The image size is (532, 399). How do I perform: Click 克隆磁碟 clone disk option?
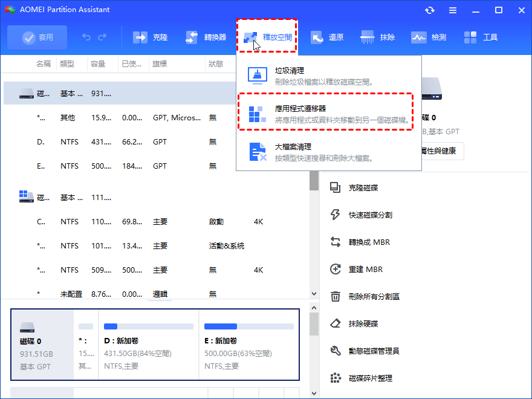point(363,187)
